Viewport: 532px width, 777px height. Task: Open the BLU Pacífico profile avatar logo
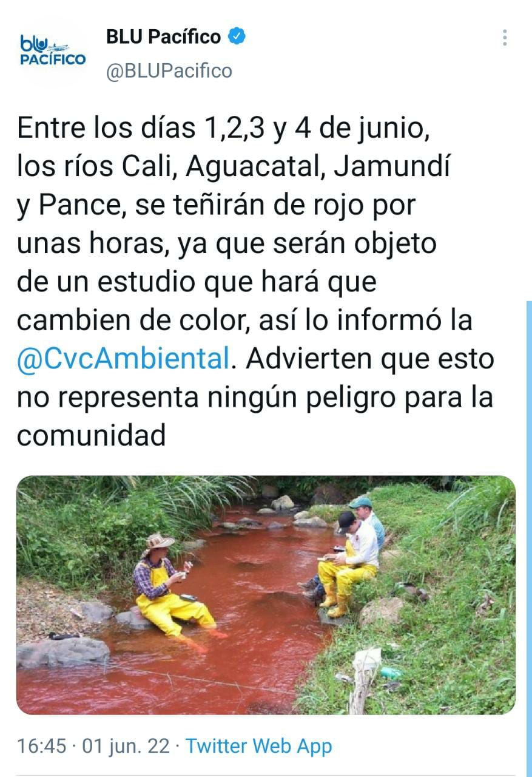pyautogui.click(x=53, y=51)
